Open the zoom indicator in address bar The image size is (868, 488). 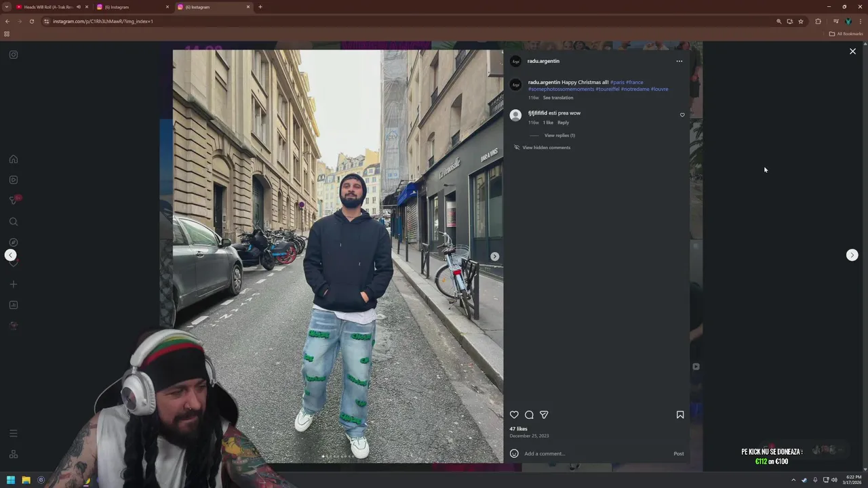(778, 21)
